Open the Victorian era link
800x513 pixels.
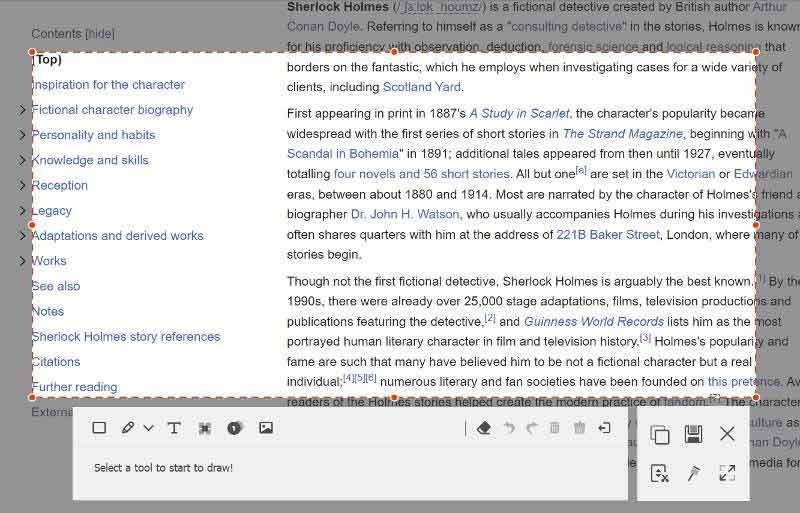(x=691, y=174)
